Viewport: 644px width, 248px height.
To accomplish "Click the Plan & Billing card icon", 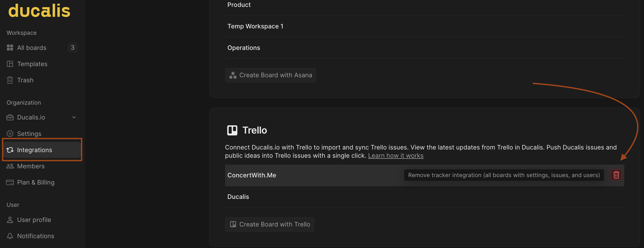I will coord(10,182).
